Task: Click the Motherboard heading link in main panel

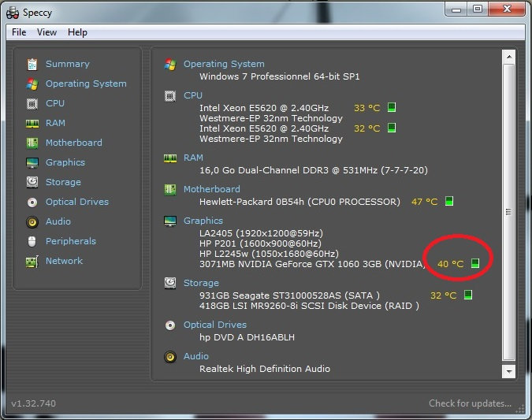Action: (212, 189)
